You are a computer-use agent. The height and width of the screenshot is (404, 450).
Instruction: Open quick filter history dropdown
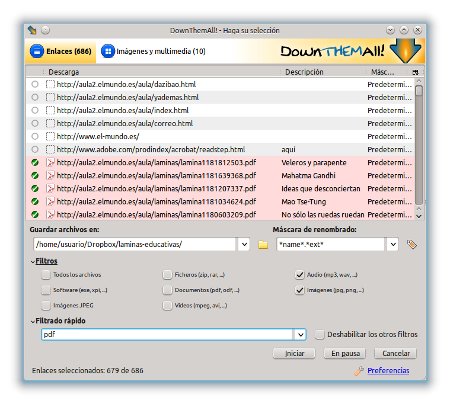300,334
